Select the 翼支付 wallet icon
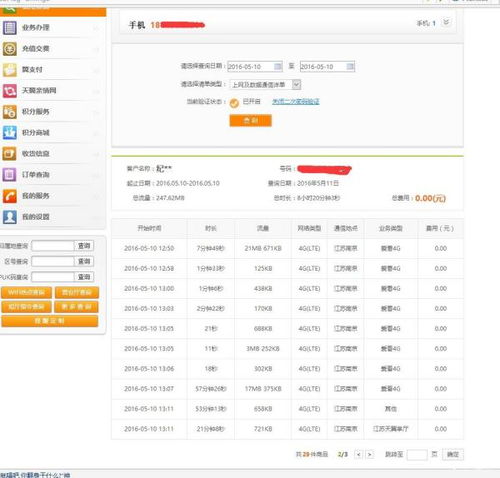 coord(9,70)
